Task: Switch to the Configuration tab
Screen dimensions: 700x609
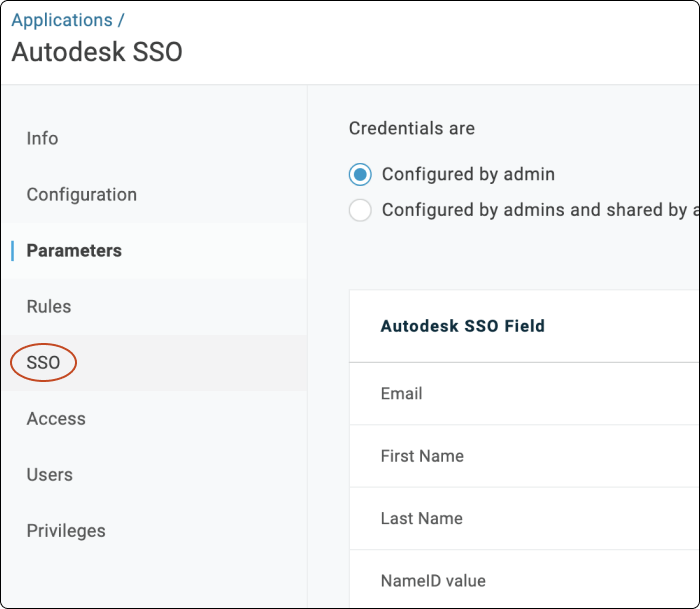Action: point(81,195)
